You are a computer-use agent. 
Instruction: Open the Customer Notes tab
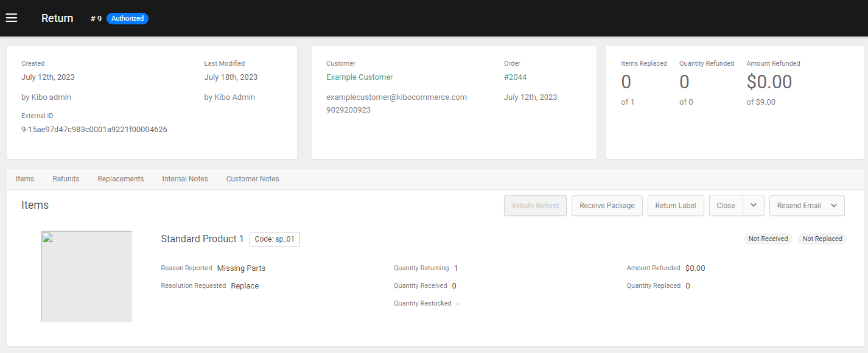252,178
